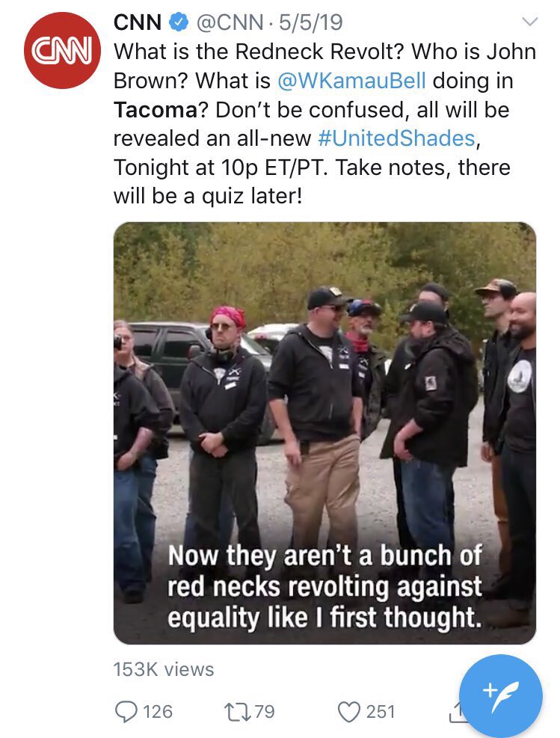
Task: Tap the blue verified badge
Action: coord(179,22)
